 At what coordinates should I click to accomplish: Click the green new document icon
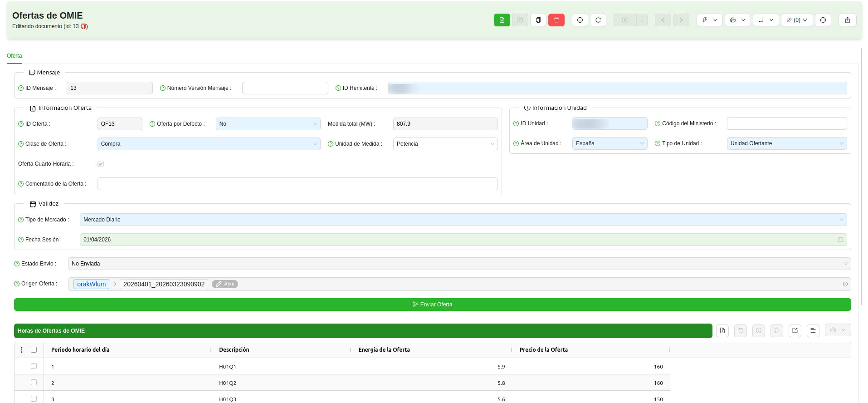coord(502,20)
